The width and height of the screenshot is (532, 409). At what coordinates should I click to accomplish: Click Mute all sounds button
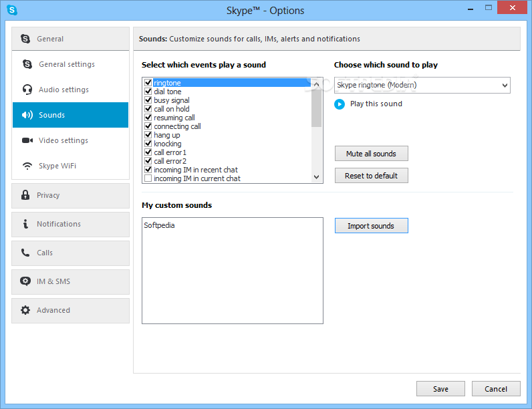[x=371, y=154]
